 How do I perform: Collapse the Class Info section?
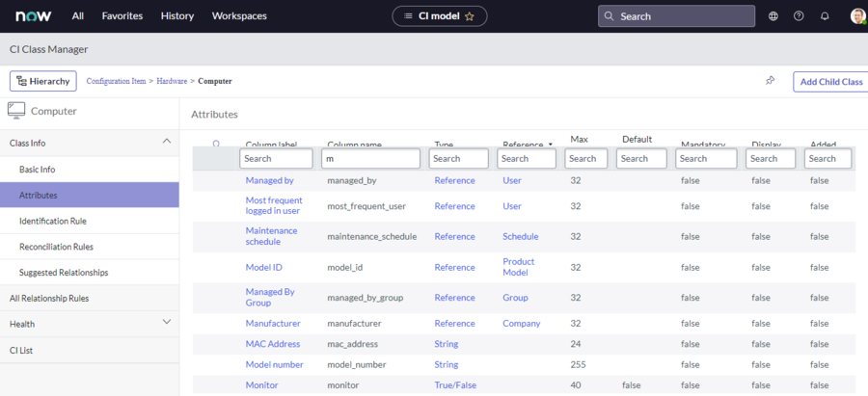click(167, 143)
